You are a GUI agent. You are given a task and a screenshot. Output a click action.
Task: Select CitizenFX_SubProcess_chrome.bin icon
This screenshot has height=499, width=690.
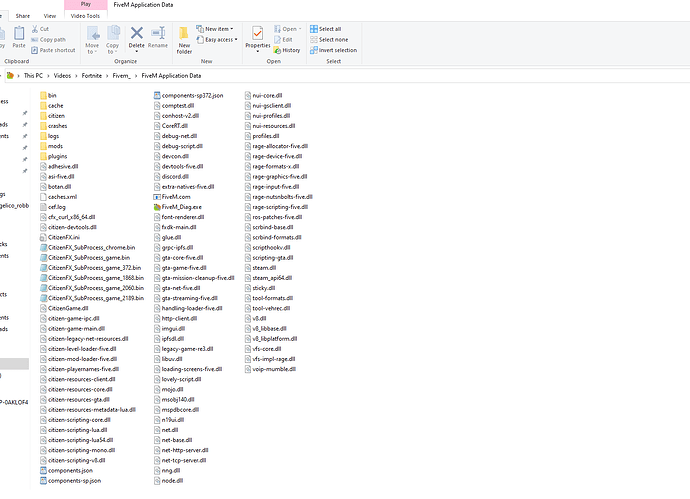(x=43, y=247)
